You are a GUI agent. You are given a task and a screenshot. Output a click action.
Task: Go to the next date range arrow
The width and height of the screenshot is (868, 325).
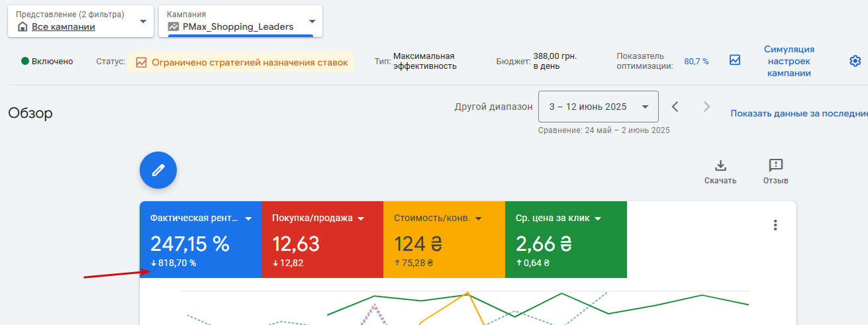[x=707, y=107]
